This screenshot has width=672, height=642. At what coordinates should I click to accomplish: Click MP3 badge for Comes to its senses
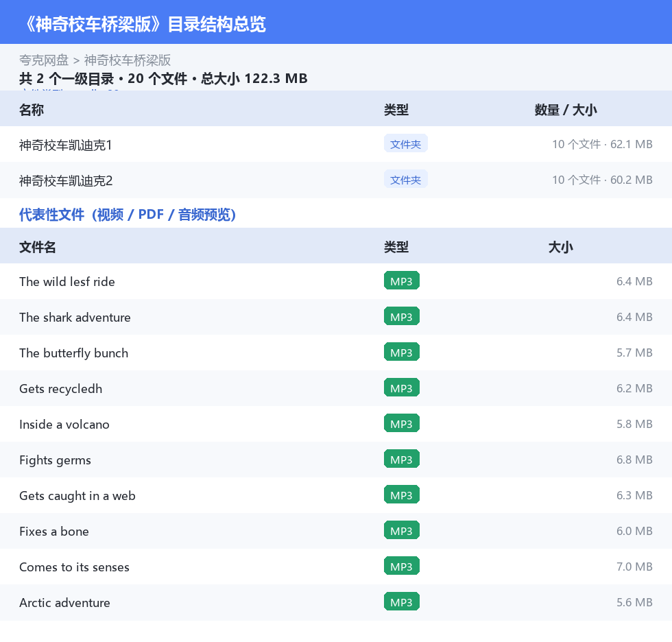tap(402, 566)
